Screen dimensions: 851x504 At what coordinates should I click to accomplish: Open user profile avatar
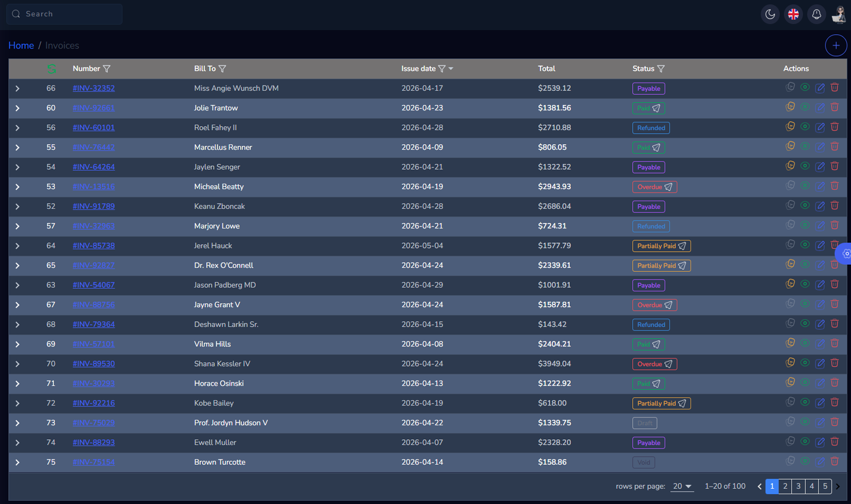click(839, 14)
